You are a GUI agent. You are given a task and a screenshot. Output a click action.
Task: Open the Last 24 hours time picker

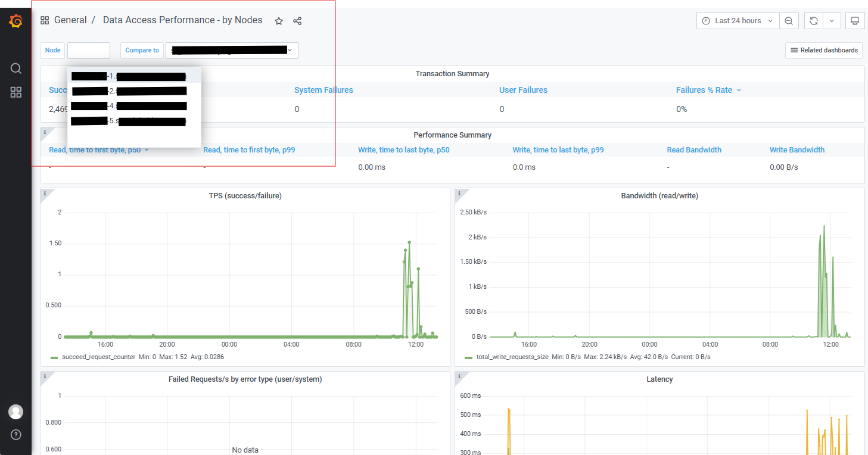click(x=737, y=20)
